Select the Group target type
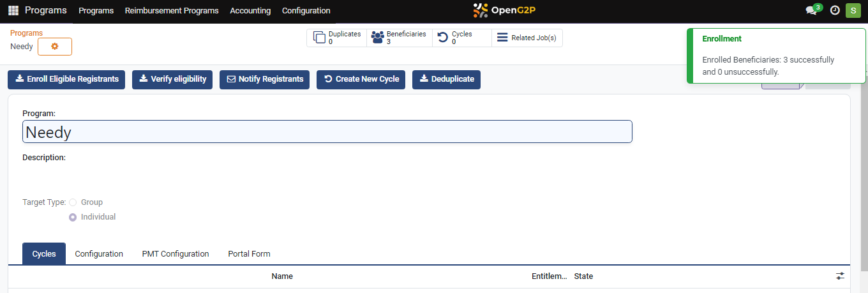The width and height of the screenshot is (868, 293). [73, 202]
